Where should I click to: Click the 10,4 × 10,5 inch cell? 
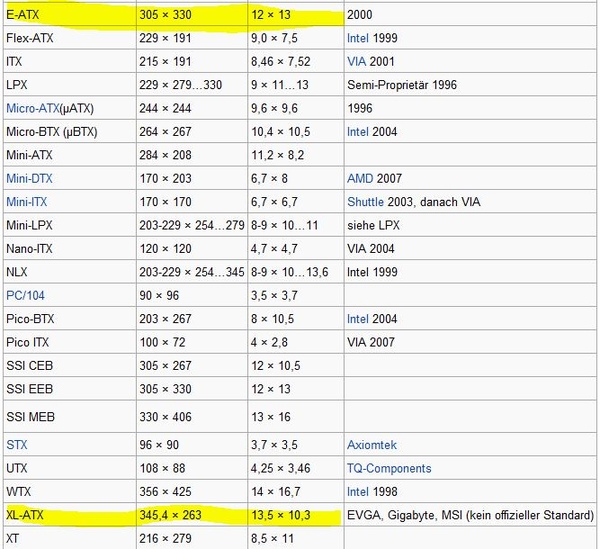tap(296, 132)
